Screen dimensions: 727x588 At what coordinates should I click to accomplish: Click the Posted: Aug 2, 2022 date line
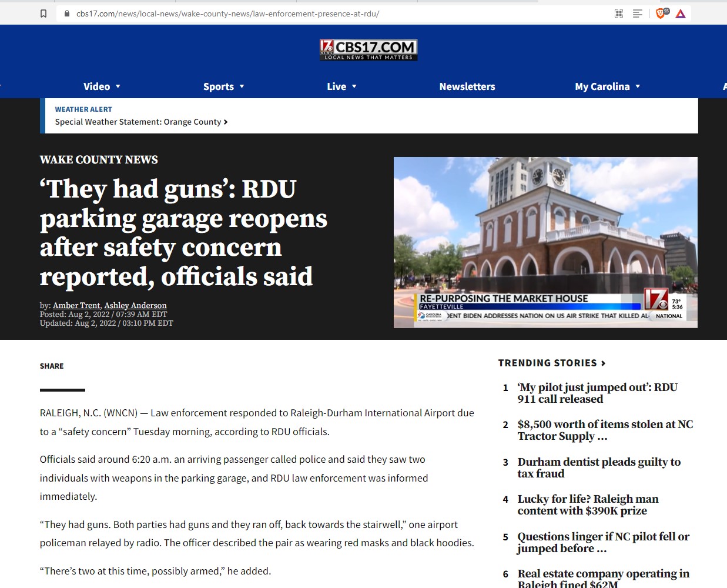click(103, 315)
